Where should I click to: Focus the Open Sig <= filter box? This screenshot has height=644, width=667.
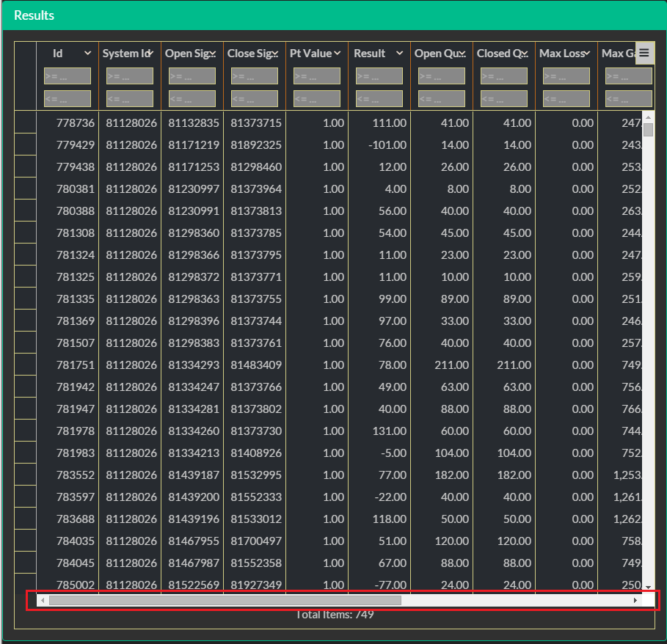point(192,98)
